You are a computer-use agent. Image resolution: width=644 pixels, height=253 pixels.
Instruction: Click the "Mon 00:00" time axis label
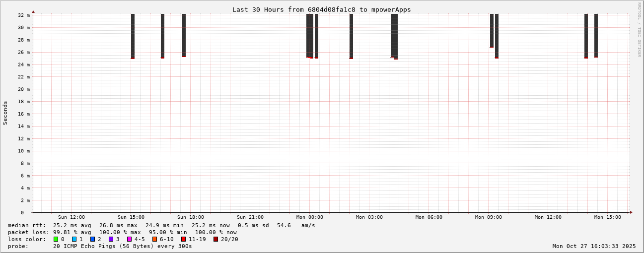pos(309,217)
